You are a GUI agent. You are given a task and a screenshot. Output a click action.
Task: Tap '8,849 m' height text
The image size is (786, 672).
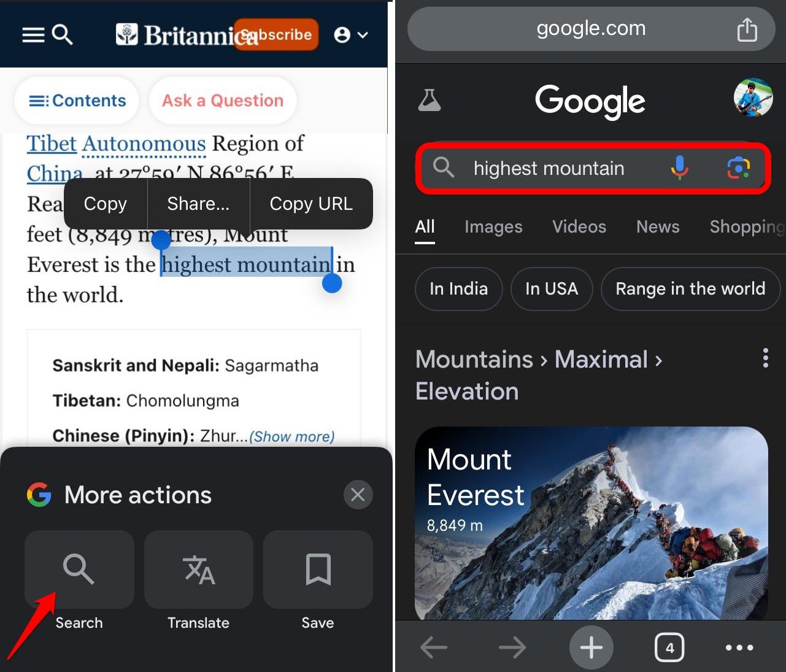(455, 525)
